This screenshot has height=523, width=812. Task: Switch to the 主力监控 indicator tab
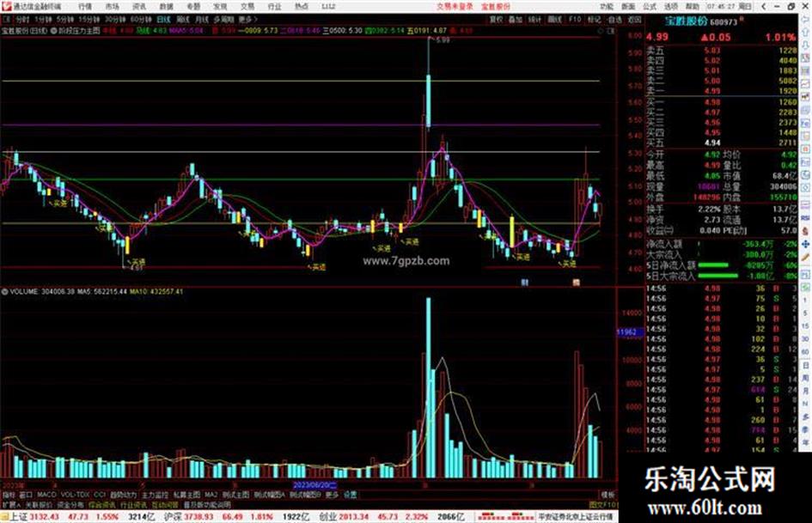click(x=155, y=495)
